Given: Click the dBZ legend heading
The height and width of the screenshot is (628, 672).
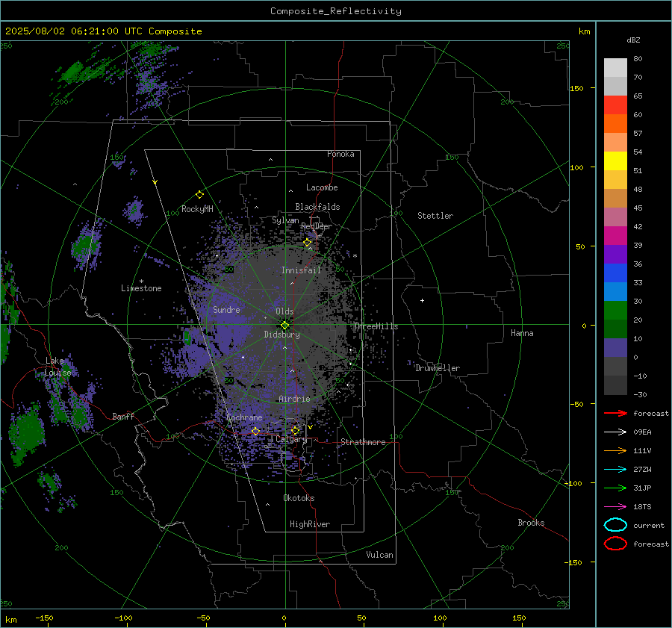Looking at the screenshot, I should point(633,40).
